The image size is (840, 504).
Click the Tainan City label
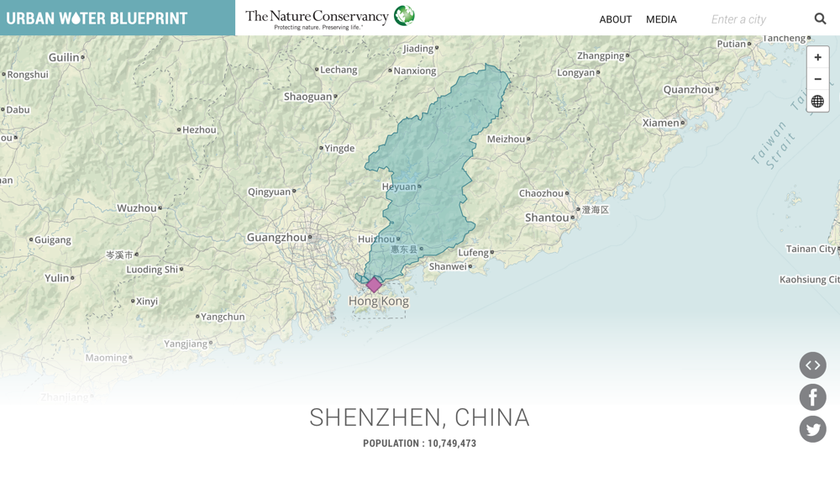[811, 249]
